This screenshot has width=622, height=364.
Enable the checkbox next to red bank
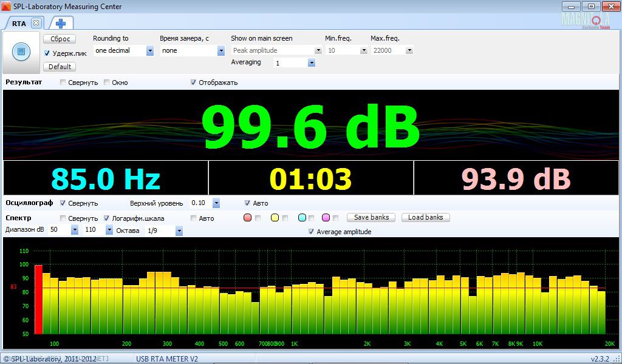[x=258, y=218]
